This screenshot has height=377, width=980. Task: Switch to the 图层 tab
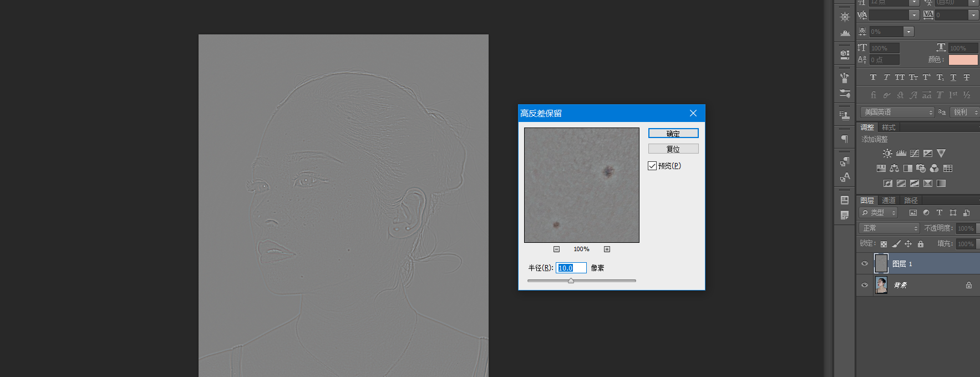coord(867,201)
